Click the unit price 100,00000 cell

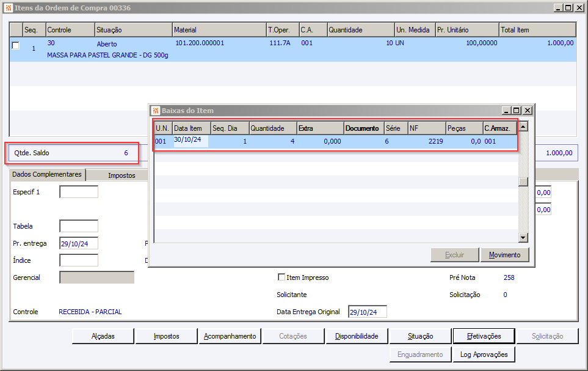click(482, 43)
